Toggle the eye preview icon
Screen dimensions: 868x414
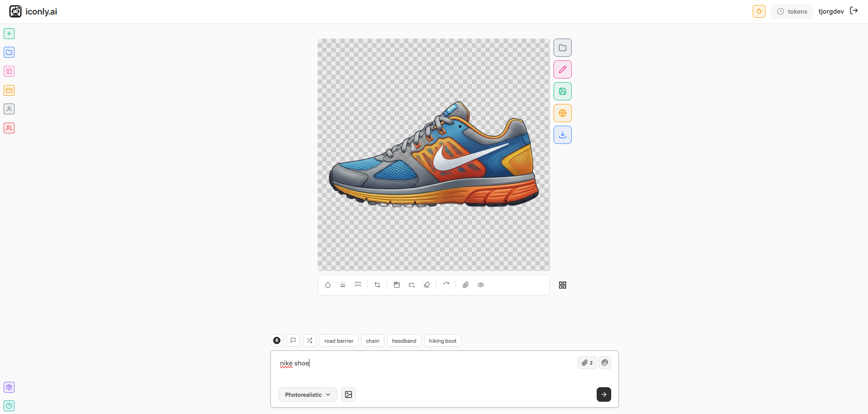pos(481,285)
